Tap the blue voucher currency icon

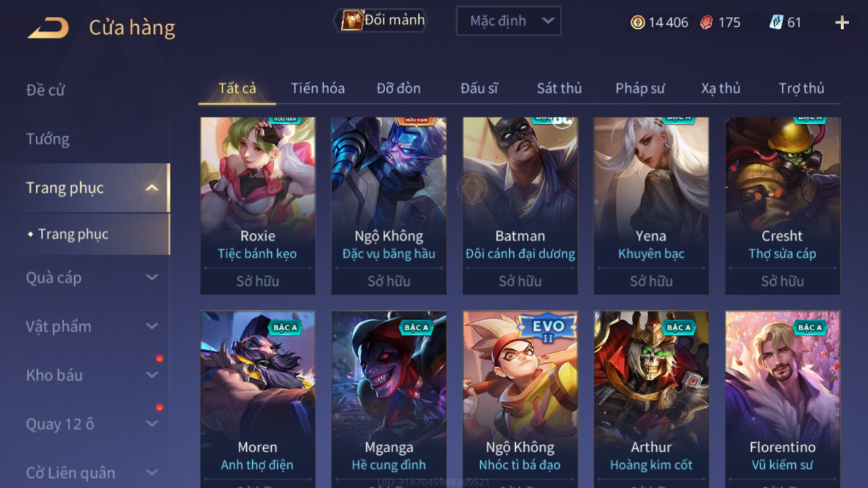tap(776, 22)
